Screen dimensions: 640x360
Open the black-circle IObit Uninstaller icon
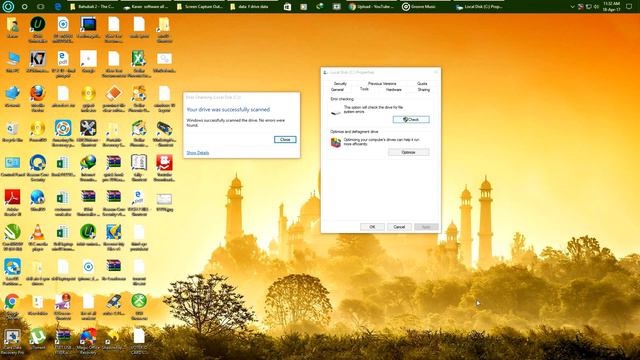(38, 29)
